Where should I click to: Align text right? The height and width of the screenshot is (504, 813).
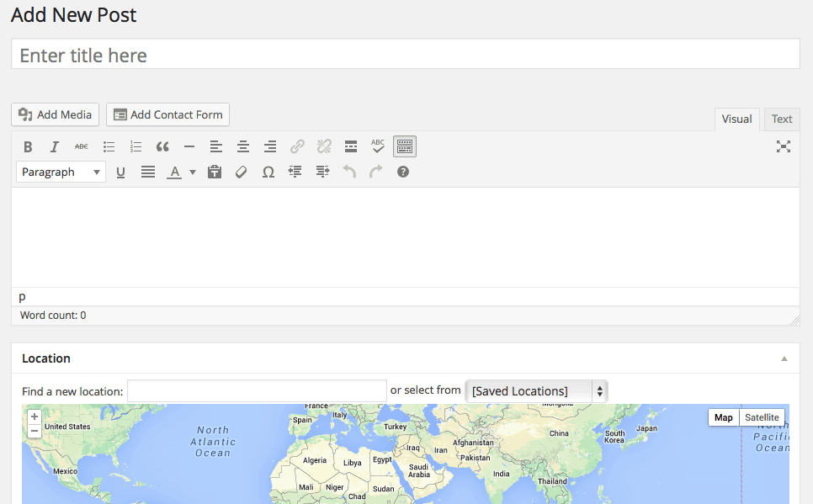pos(270,146)
